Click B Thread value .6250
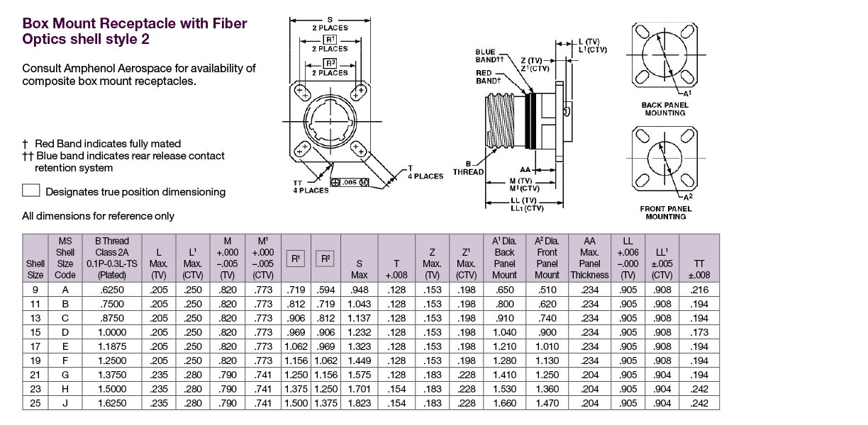This screenshot has height=425, width=868. coord(111,290)
